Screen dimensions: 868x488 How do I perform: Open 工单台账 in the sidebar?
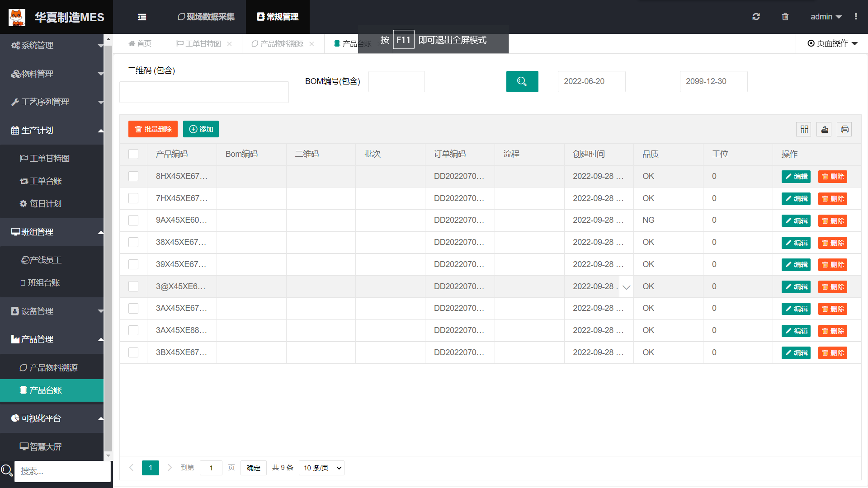pos(52,181)
